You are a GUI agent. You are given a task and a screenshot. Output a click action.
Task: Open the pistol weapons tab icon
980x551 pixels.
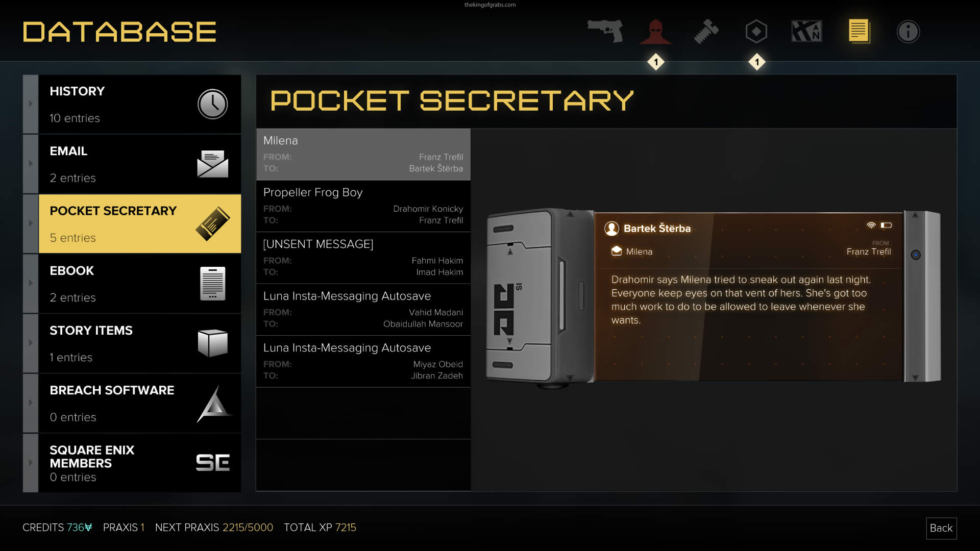point(605,31)
